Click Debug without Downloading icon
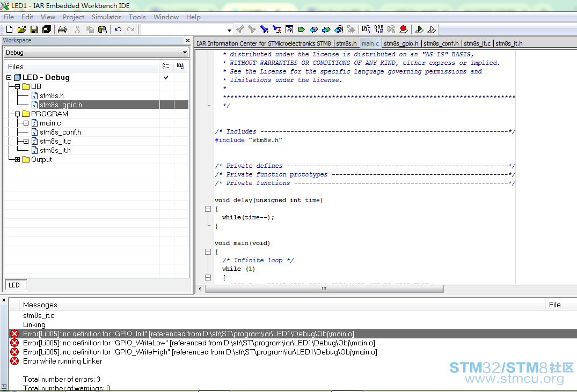 click(x=432, y=29)
